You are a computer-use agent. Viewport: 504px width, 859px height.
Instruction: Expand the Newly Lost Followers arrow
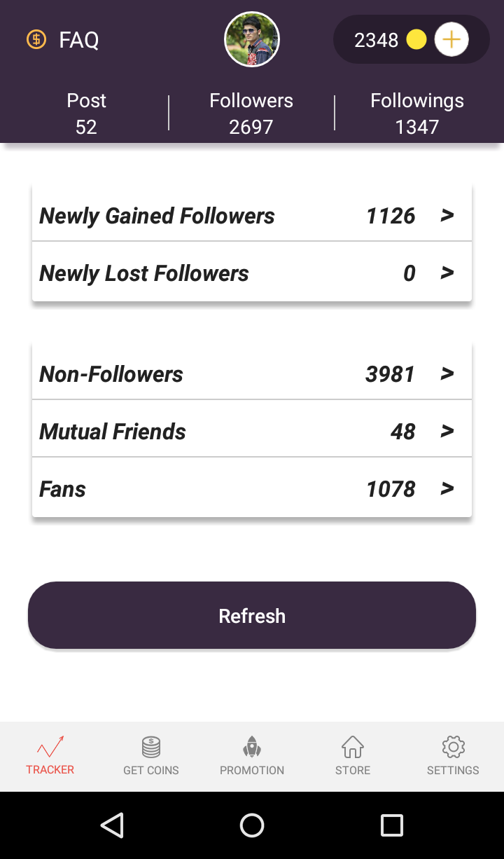(x=447, y=273)
